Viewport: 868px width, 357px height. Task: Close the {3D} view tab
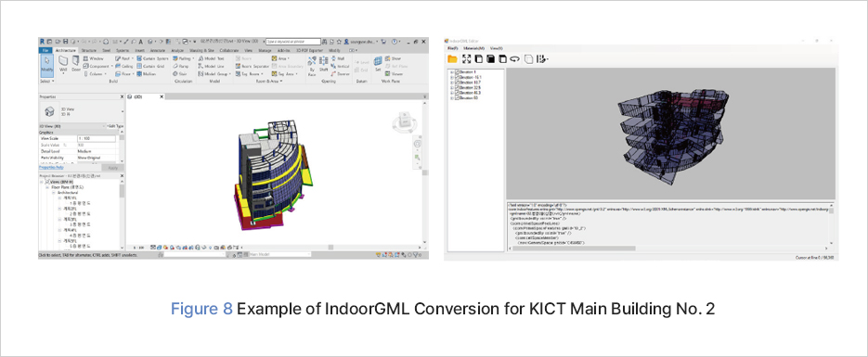click(162, 96)
